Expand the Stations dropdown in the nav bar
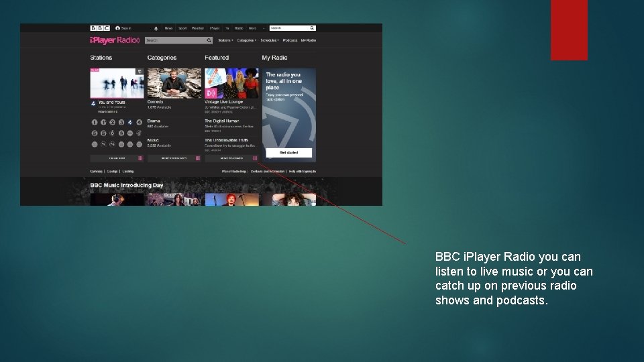The image size is (644, 362). coord(225,40)
